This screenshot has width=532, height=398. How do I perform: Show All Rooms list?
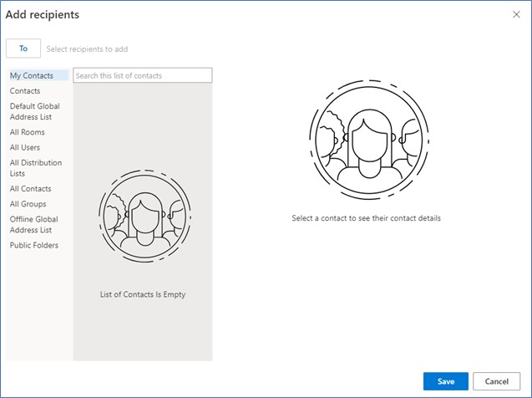pos(28,132)
